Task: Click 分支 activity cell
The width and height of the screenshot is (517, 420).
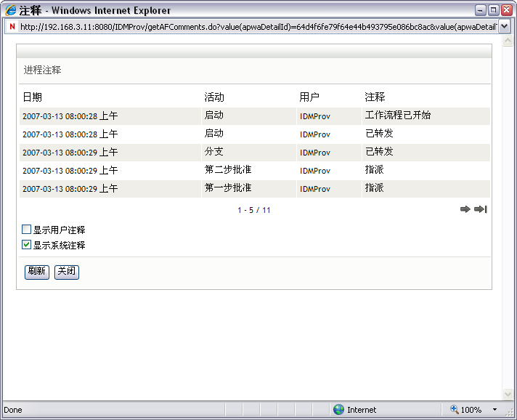Action: coord(214,151)
